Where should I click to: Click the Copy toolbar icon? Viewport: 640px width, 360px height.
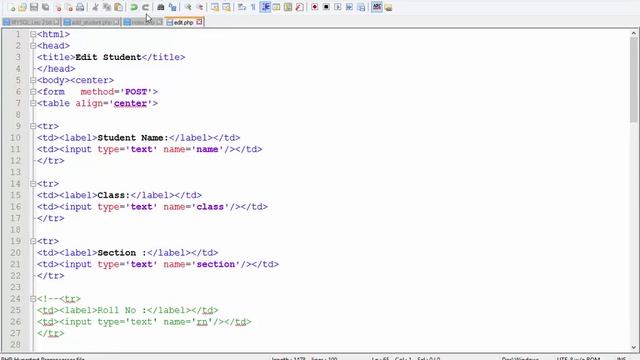[107, 7]
